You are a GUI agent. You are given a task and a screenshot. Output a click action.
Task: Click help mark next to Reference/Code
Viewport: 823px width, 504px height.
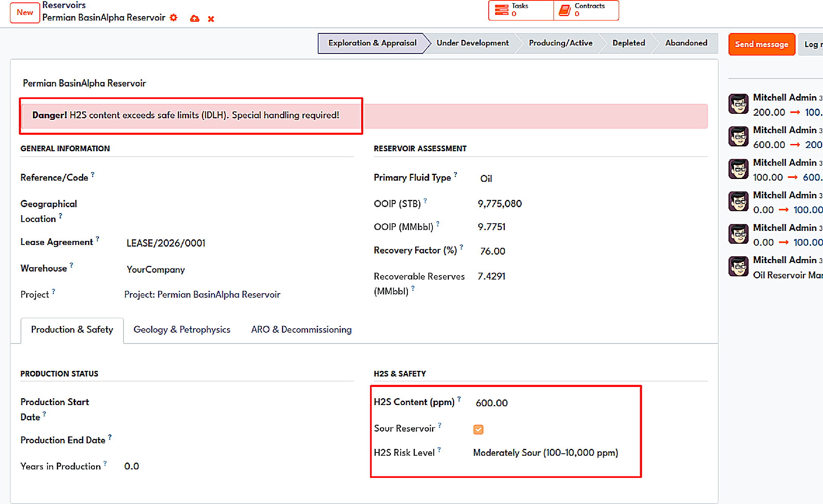point(93,175)
